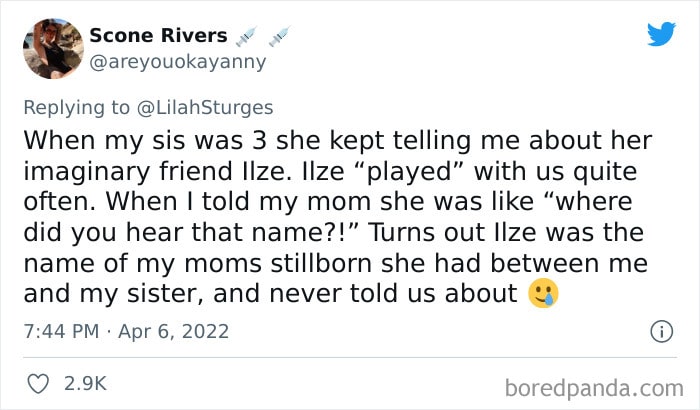Screen dimensions: 700x410
Task: Click the words "When my sis was 3"
Action: point(145,140)
